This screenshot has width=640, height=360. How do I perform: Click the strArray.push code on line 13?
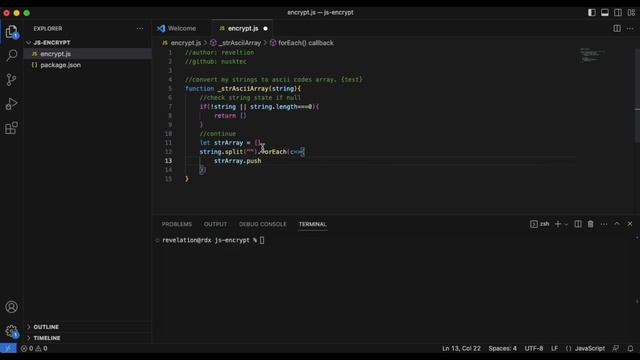[x=238, y=161]
